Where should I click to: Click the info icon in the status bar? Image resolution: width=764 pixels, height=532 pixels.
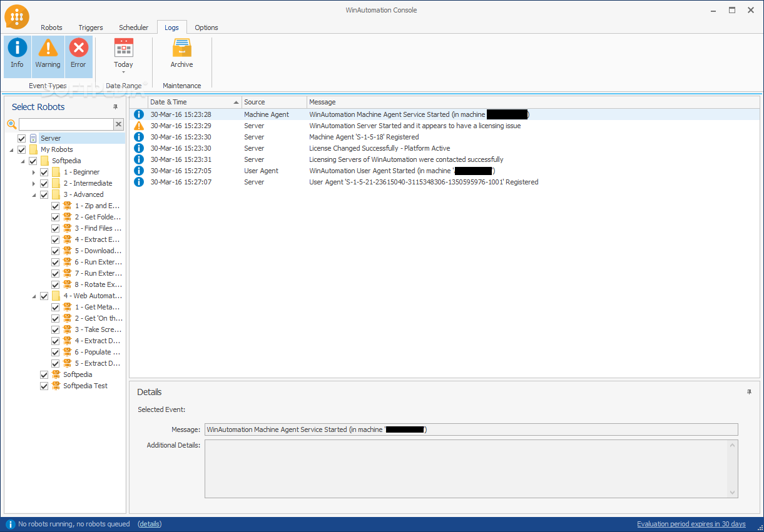click(10, 524)
